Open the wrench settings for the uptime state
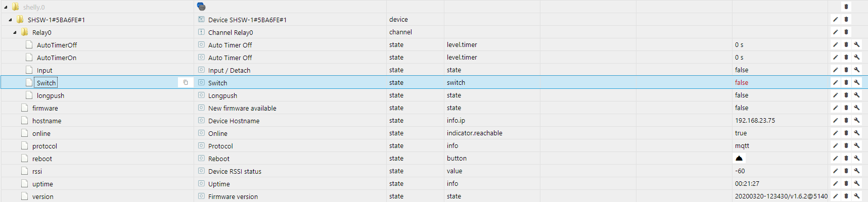 point(857,183)
